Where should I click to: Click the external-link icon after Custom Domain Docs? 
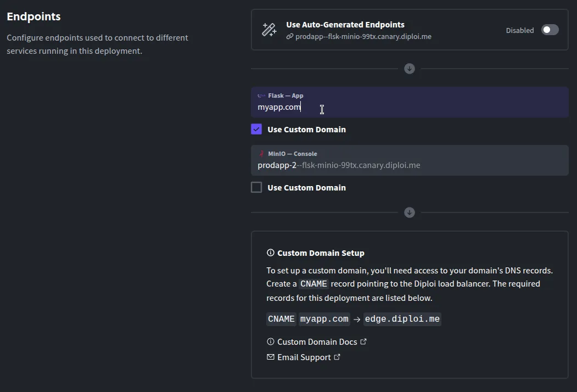point(363,340)
